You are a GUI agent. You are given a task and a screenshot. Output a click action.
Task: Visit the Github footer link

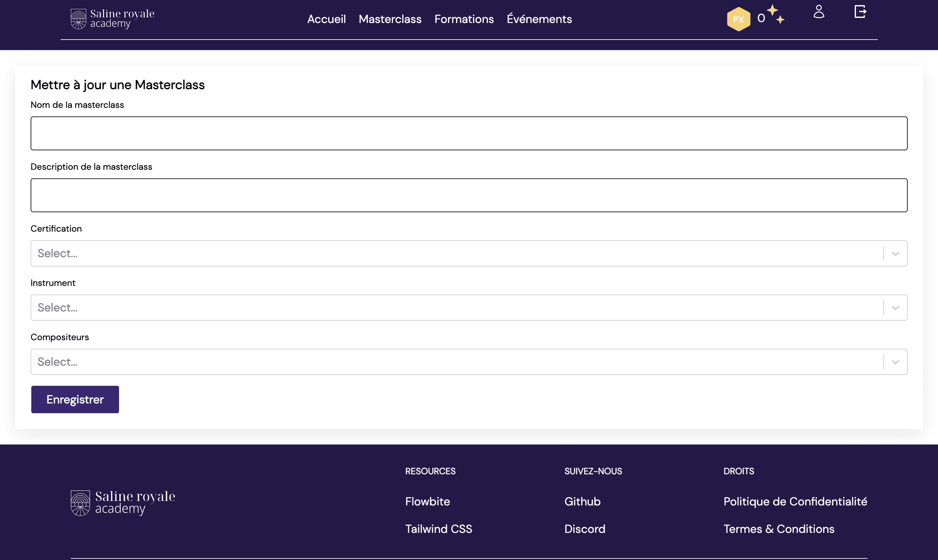coord(582,501)
